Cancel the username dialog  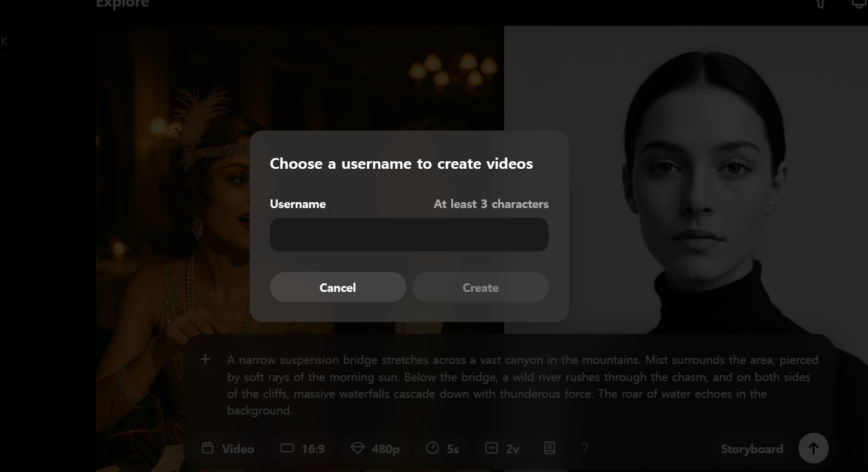click(338, 287)
